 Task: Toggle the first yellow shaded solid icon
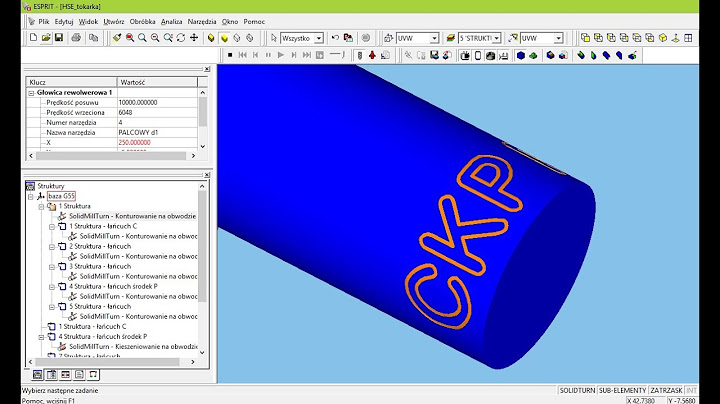(211, 38)
